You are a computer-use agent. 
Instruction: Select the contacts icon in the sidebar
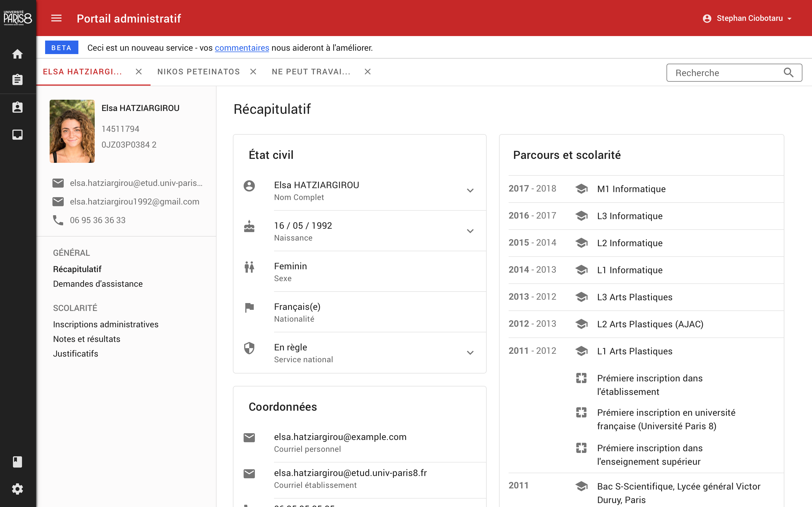[17, 107]
